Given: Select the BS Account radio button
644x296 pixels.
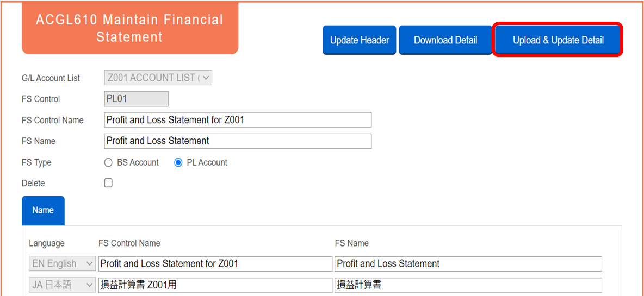Looking at the screenshot, I should click(x=108, y=163).
